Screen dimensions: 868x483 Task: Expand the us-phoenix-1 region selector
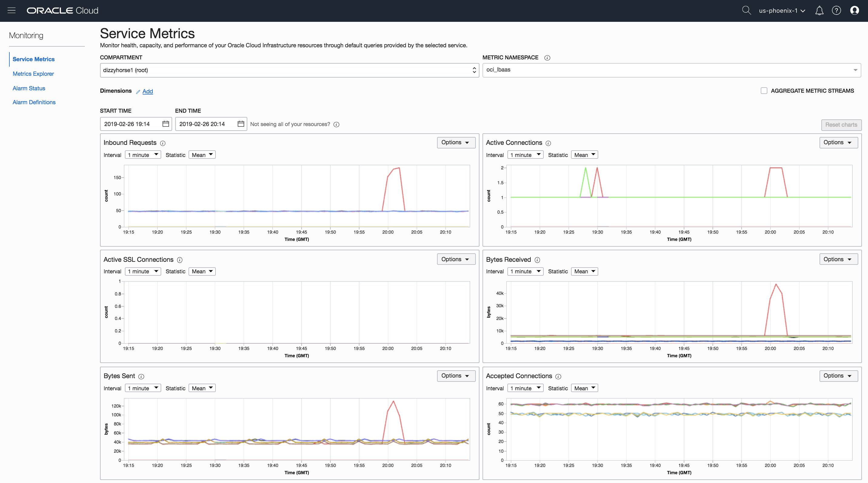tap(782, 10)
